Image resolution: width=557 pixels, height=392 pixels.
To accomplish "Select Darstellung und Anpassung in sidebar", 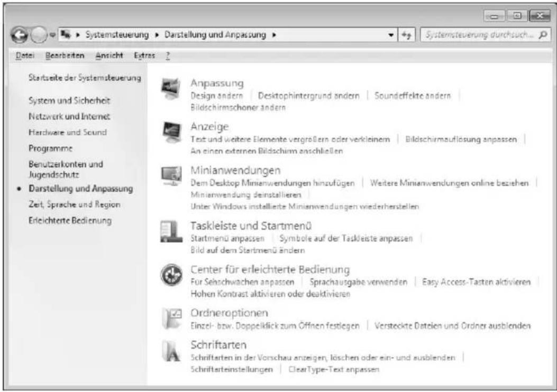I will pyautogui.click(x=80, y=189).
